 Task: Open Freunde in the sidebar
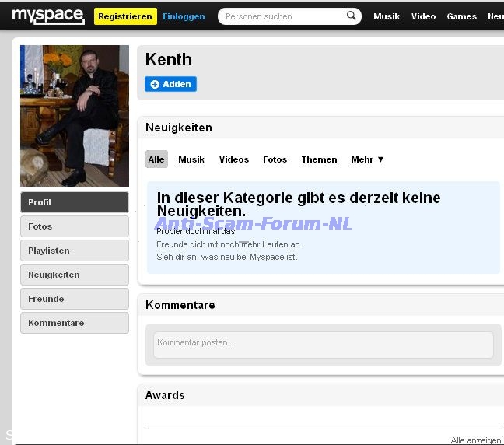pyautogui.click(x=75, y=299)
